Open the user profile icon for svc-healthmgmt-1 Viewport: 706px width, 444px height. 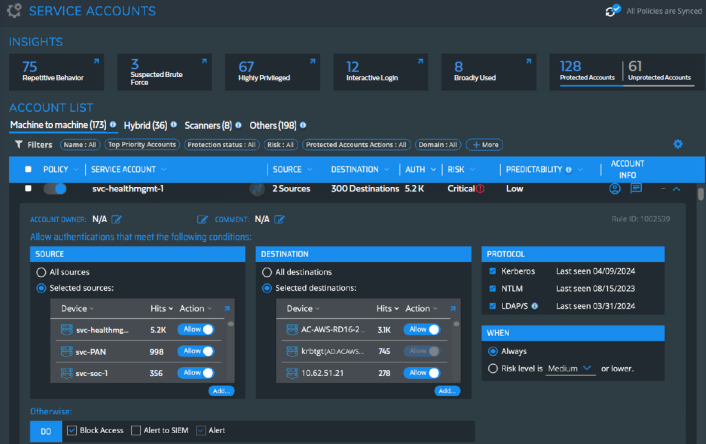pos(615,188)
